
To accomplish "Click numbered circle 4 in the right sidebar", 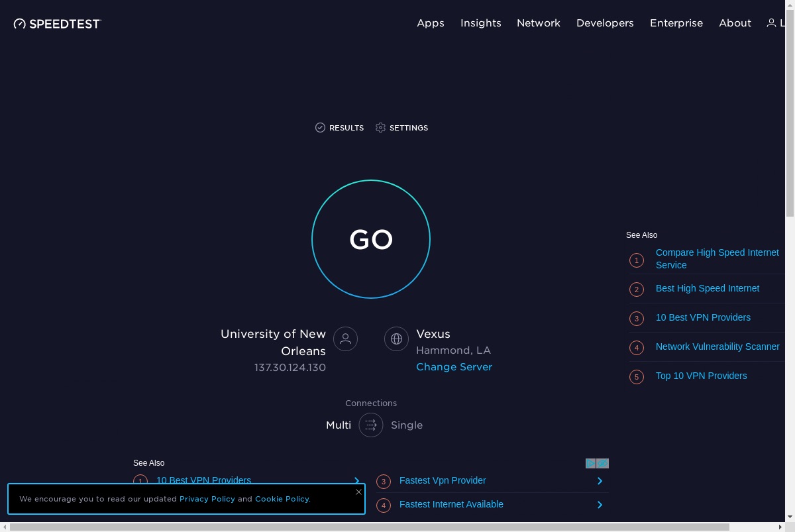I will tap(637, 348).
